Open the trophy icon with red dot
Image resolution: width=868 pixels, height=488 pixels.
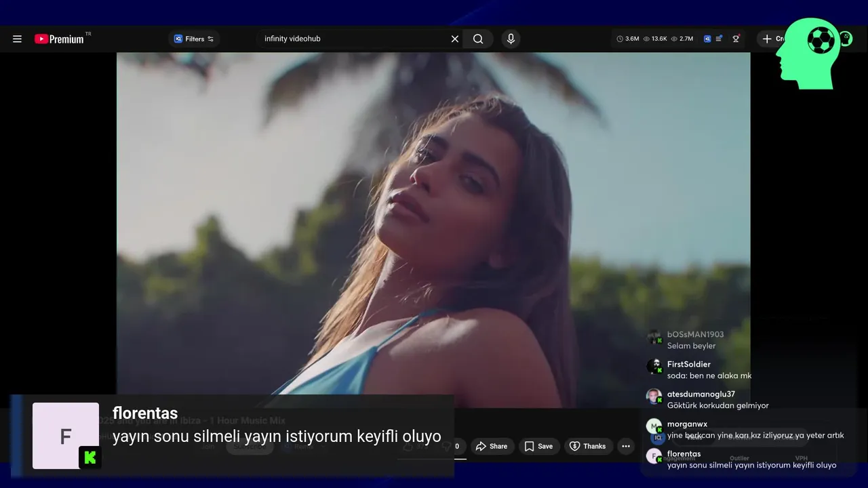tap(736, 39)
